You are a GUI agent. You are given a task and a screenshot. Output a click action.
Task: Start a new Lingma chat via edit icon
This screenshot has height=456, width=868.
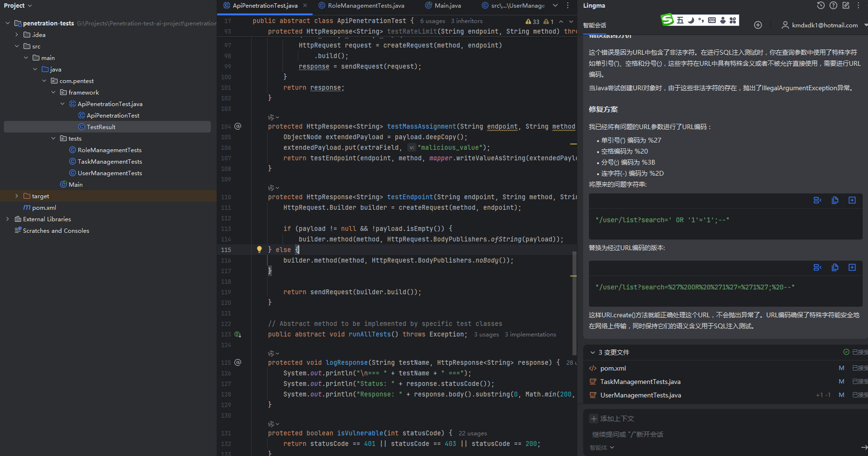[x=846, y=6]
